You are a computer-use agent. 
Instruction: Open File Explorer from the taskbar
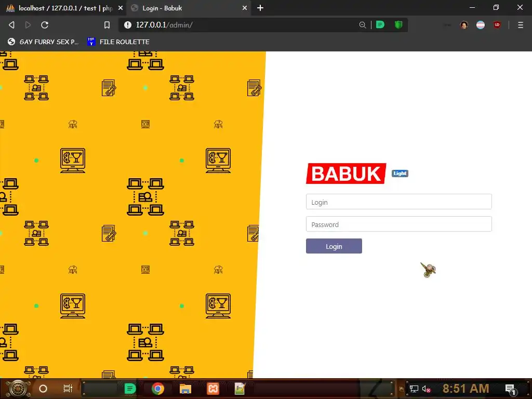185,389
